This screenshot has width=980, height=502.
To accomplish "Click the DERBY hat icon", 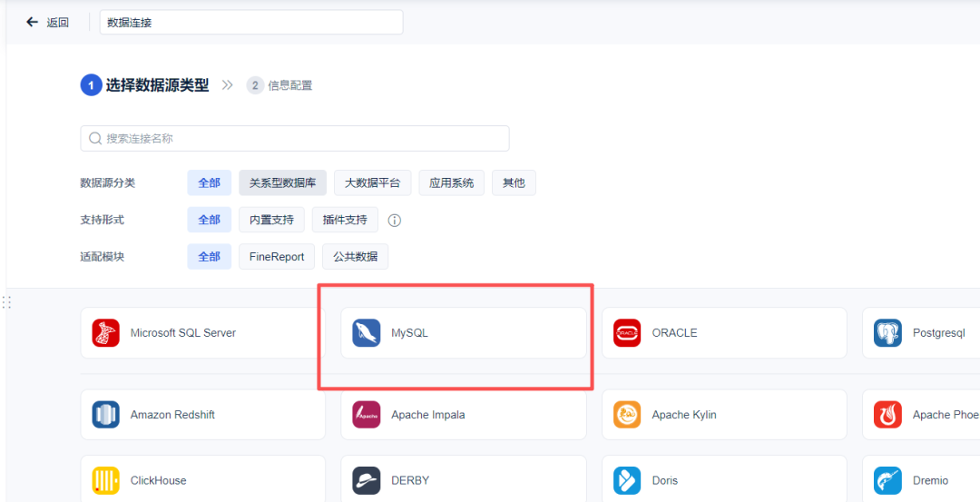I will coord(367,481).
